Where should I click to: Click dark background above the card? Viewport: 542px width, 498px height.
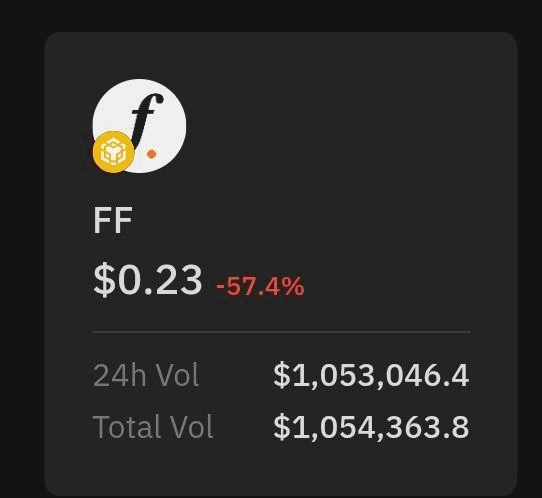coord(271,16)
